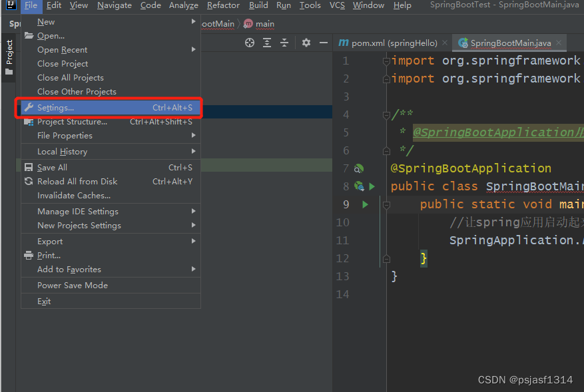This screenshot has height=392, width=584.
Task: Hide the Project panel with minus icon
Action: (323, 43)
